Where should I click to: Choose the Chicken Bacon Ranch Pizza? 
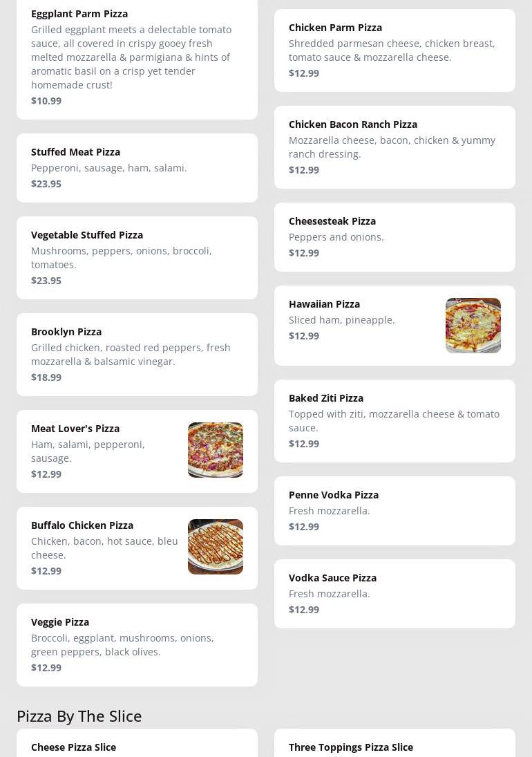coord(395,147)
